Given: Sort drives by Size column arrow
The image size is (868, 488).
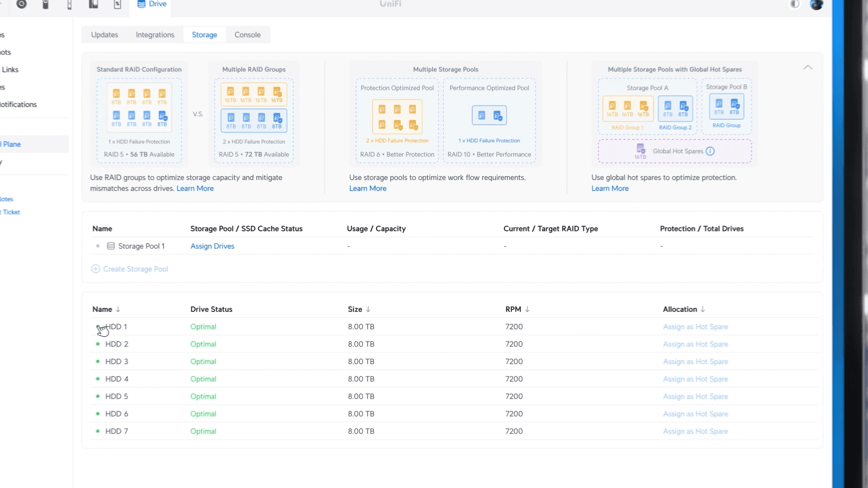Looking at the screenshot, I should tap(368, 310).
